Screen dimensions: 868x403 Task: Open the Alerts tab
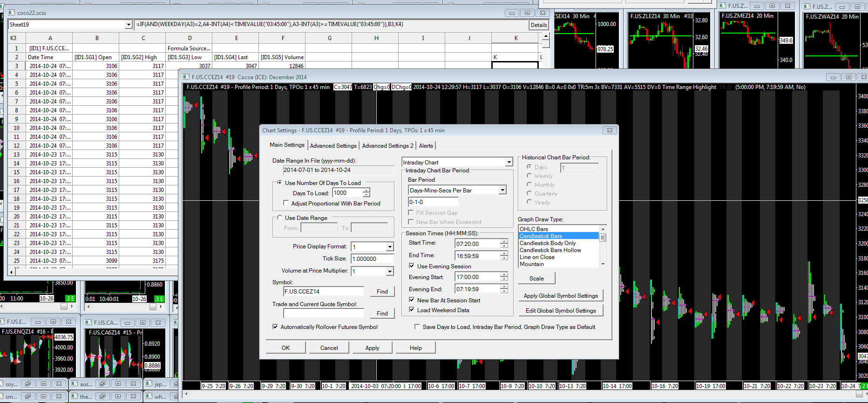[x=426, y=146]
